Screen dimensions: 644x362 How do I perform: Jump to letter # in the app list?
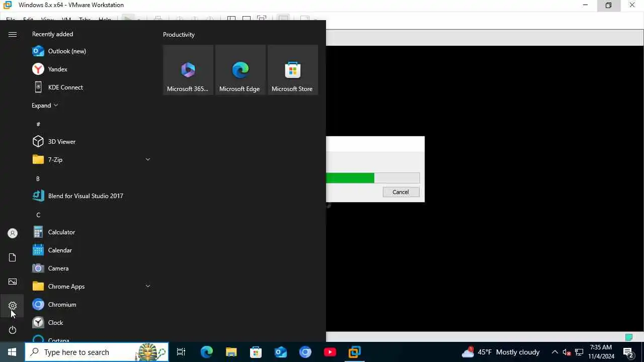(x=38, y=124)
